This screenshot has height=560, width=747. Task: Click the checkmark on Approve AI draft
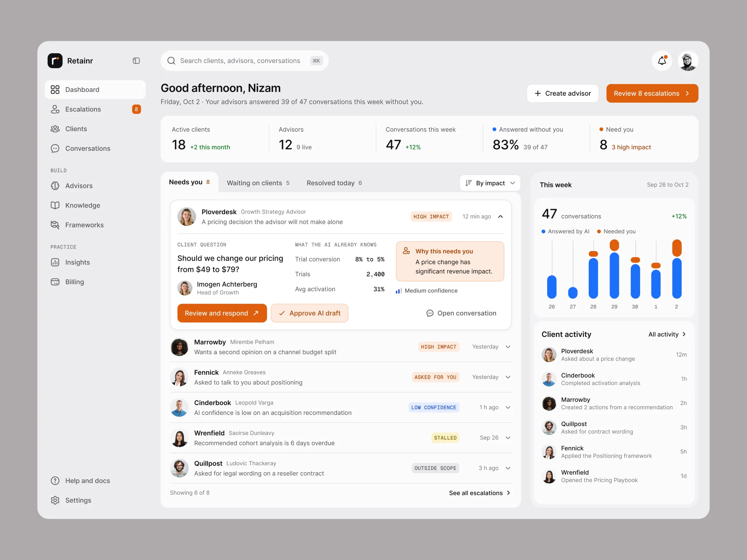pyautogui.click(x=282, y=314)
